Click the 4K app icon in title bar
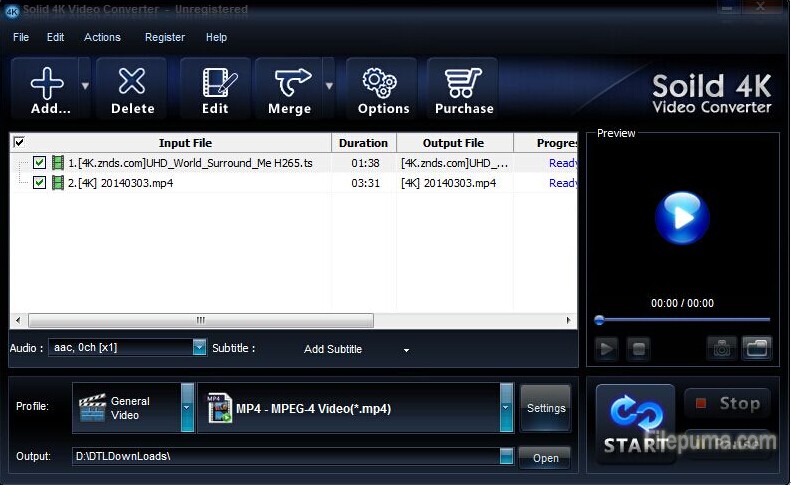Image resolution: width=791 pixels, height=485 pixels. click(12, 11)
